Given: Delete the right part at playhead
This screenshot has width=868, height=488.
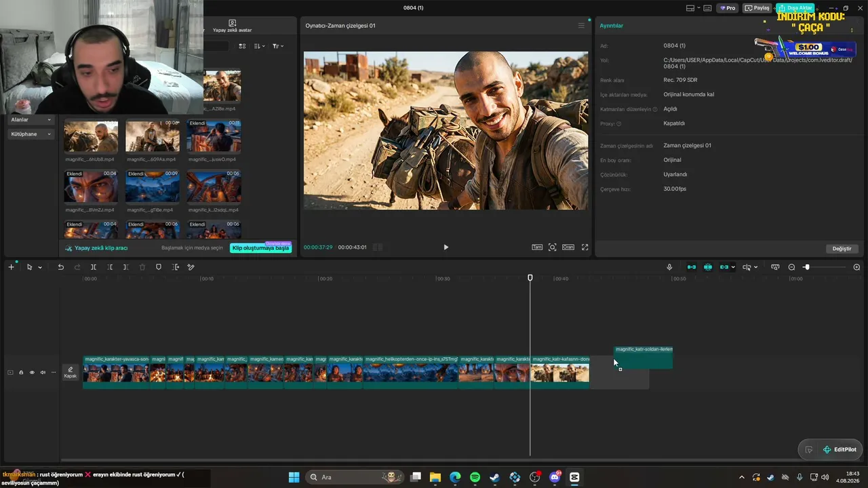Looking at the screenshot, I should click(125, 267).
